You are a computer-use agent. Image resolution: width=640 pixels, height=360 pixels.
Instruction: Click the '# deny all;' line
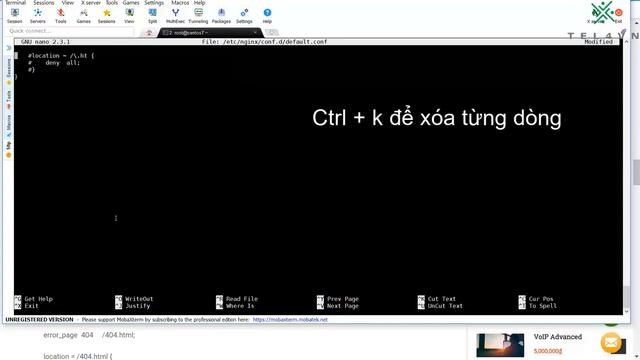pos(54,63)
